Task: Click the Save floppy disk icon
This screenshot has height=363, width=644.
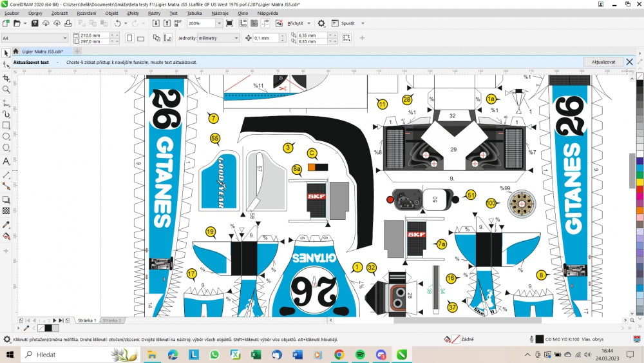Action: click(35, 23)
